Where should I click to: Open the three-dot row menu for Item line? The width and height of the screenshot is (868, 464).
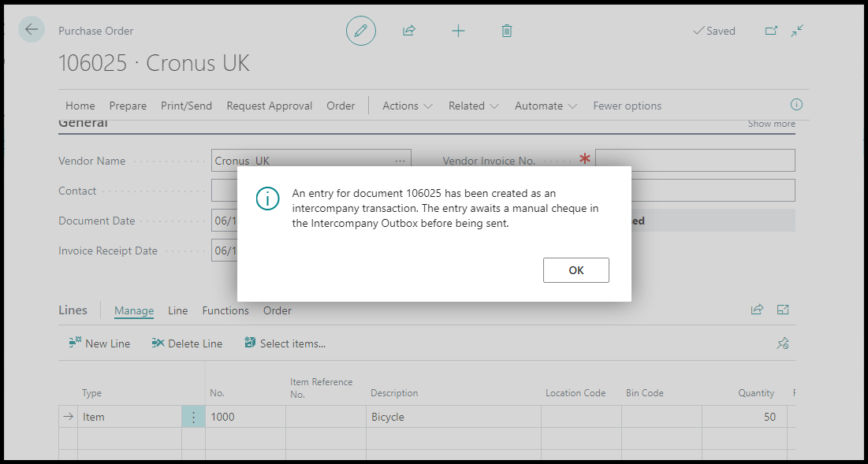[x=193, y=417]
